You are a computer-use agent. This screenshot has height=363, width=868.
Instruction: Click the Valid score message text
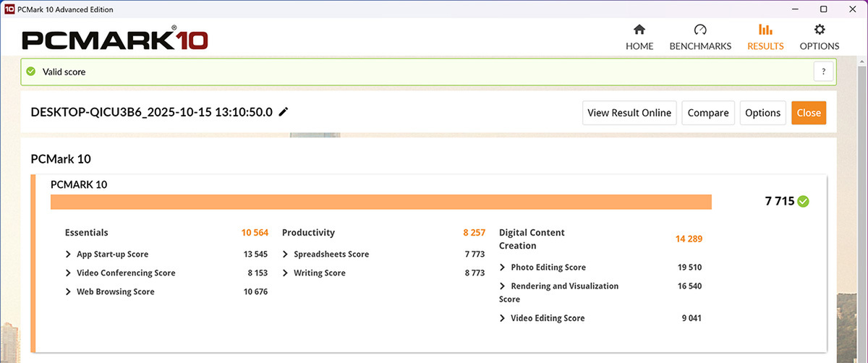(x=64, y=72)
